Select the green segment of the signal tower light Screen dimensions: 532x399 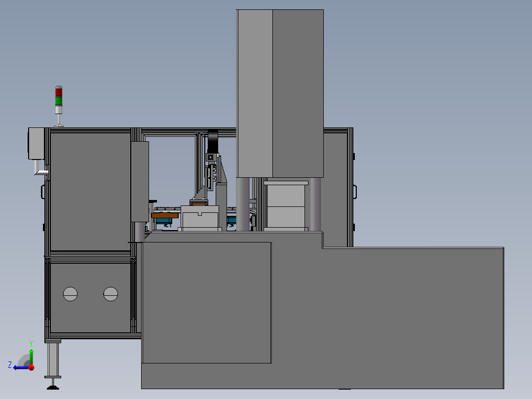click(59, 101)
